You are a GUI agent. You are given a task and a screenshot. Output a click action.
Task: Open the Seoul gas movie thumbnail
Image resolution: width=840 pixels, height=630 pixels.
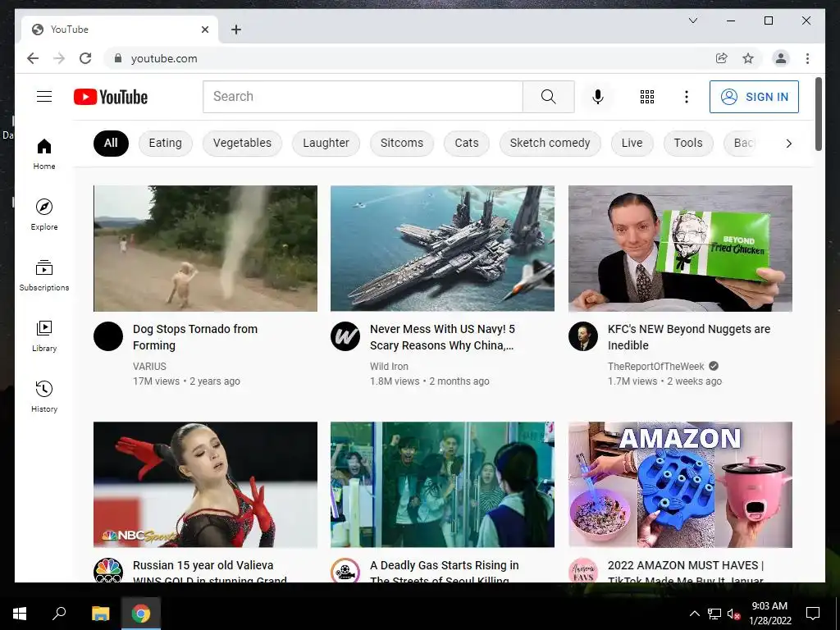pos(442,484)
